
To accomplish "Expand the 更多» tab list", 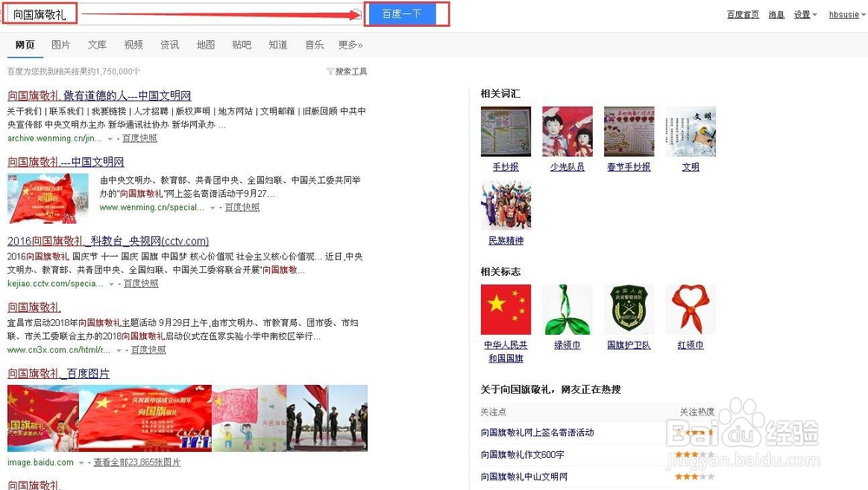I will 351,45.
